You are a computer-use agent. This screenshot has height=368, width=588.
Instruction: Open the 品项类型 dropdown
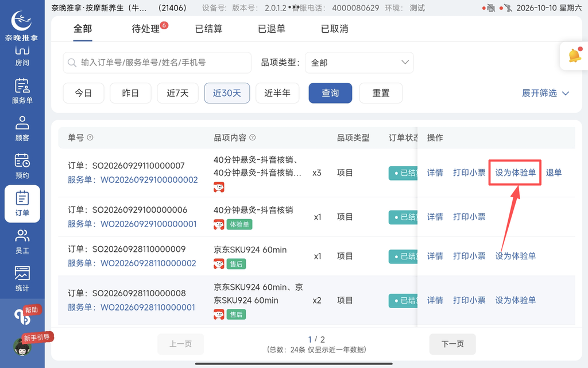coord(359,62)
